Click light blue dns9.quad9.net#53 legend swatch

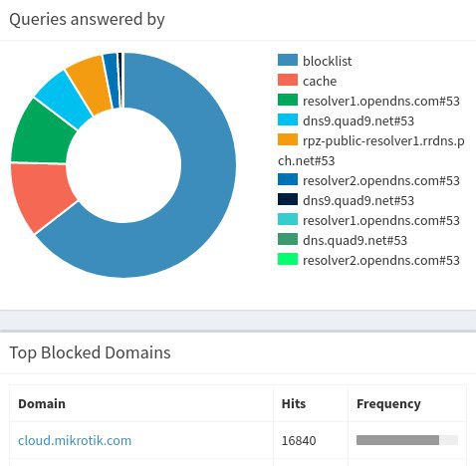point(288,119)
